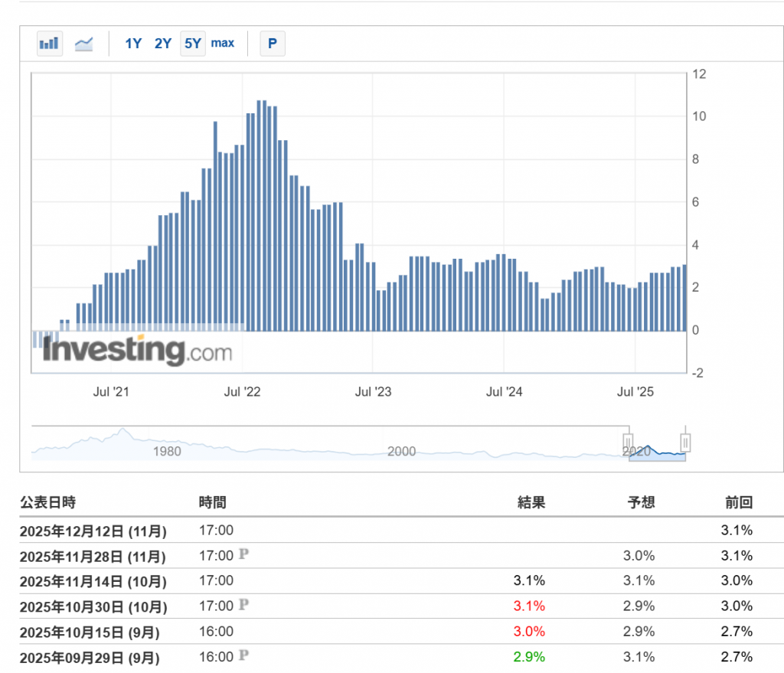The height and width of the screenshot is (673, 784).
Task: Open the 2025年12月12日 (11月) release row
Action: point(93,530)
